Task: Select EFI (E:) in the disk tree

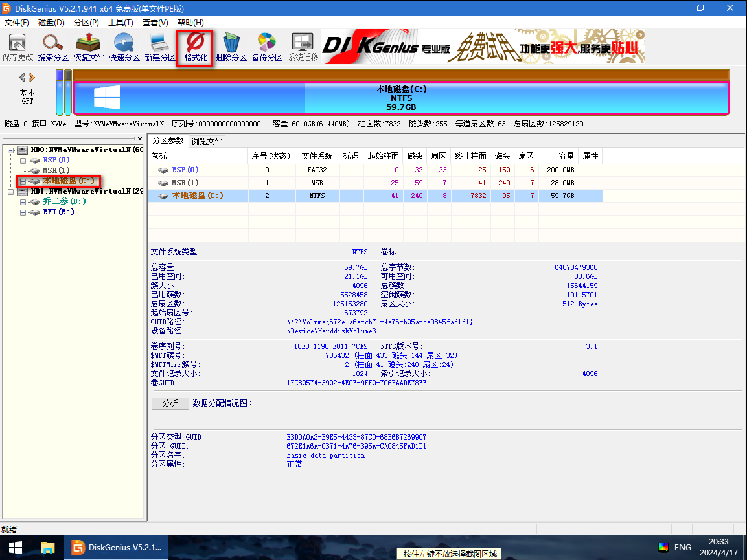Action: [58, 212]
